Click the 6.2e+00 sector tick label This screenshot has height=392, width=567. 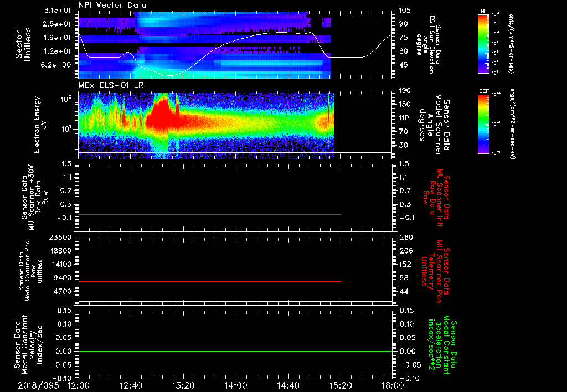pyautogui.click(x=56, y=65)
